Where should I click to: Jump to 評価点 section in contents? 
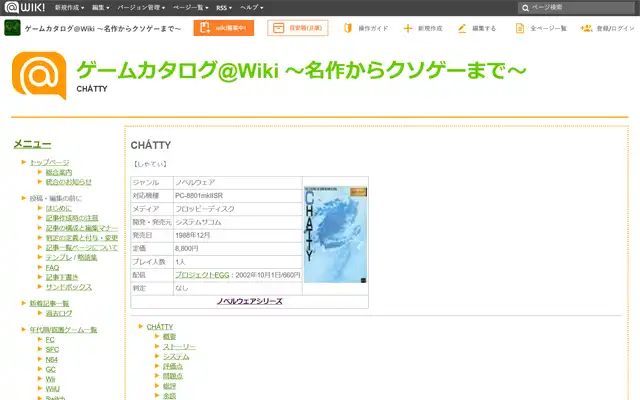(173, 366)
